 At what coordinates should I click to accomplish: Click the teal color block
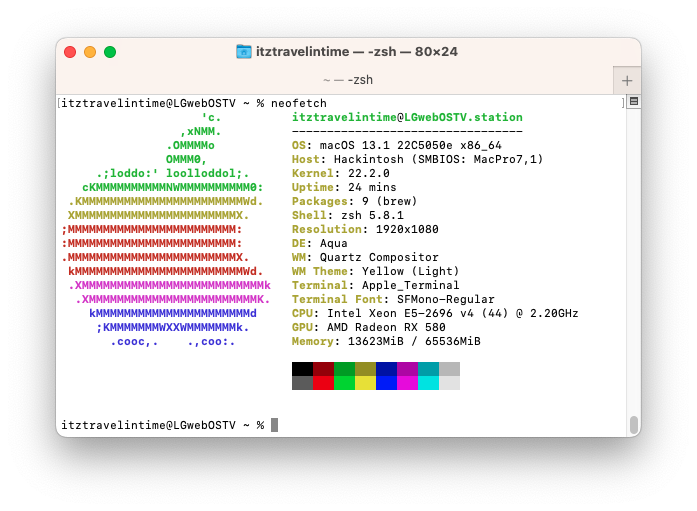tap(429, 369)
